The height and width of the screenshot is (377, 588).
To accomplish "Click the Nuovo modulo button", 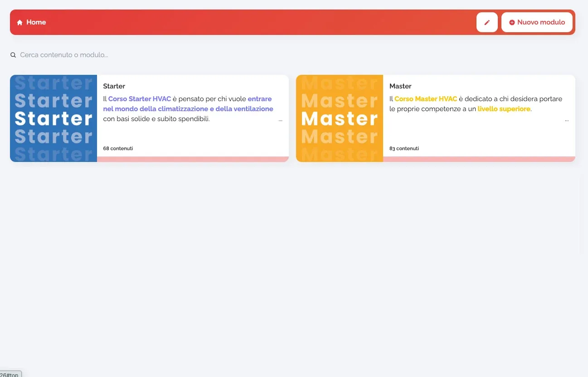I will (537, 22).
